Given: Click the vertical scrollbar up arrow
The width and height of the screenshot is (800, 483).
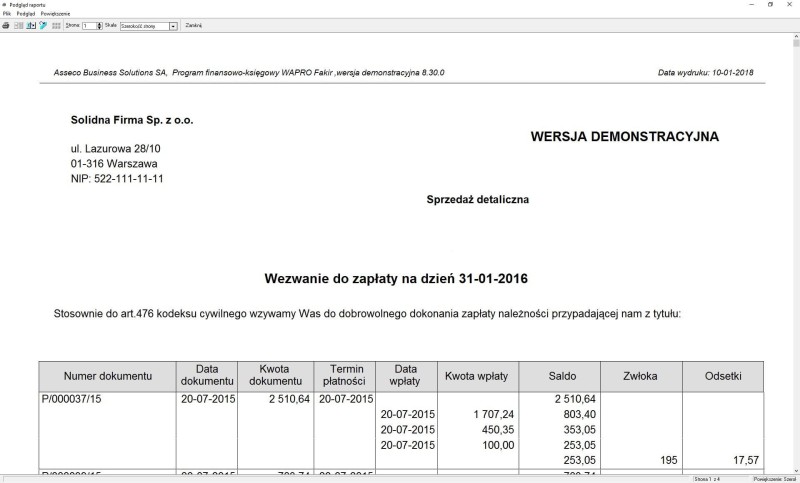Looking at the screenshot, I should pos(795,36).
